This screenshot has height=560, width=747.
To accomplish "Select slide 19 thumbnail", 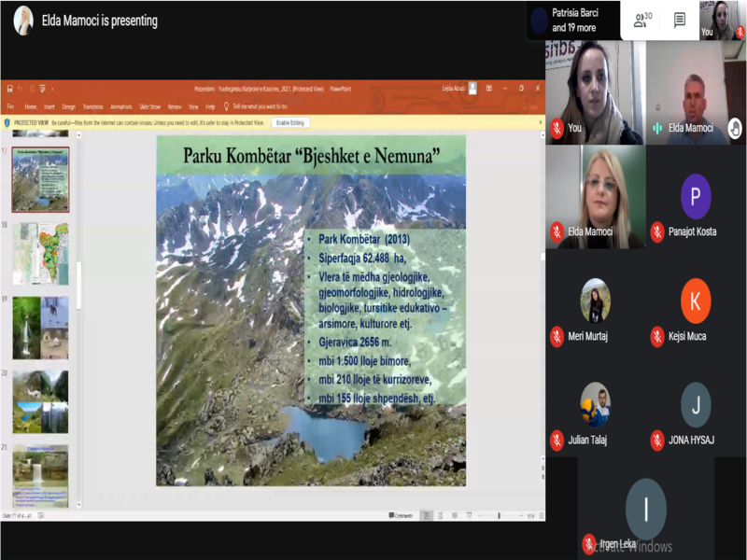I will tap(40, 328).
